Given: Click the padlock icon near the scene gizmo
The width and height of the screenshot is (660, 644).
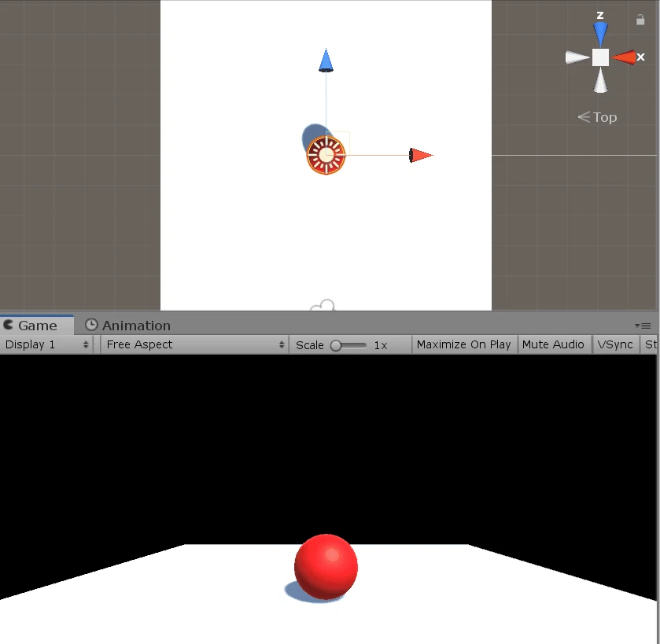Looking at the screenshot, I should click(640, 20).
